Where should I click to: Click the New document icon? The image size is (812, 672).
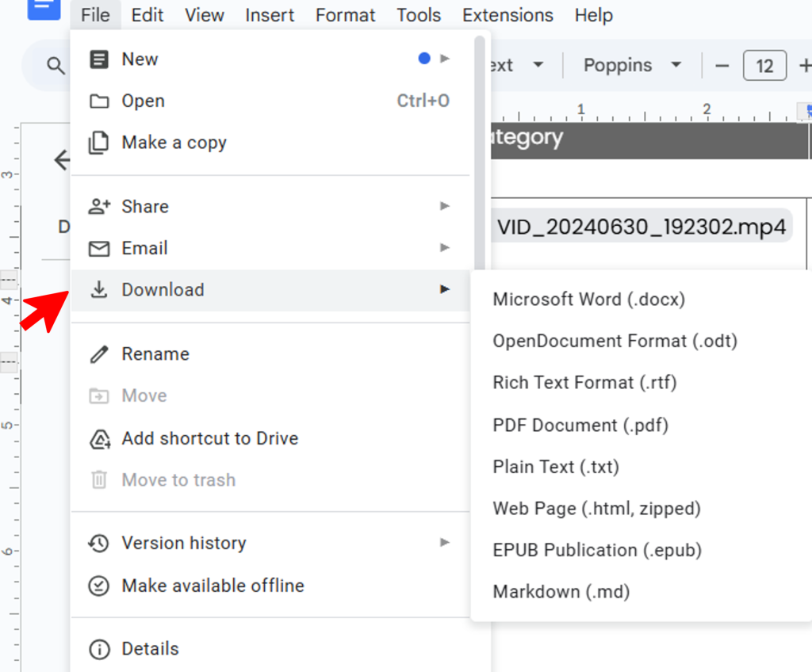(98, 59)
